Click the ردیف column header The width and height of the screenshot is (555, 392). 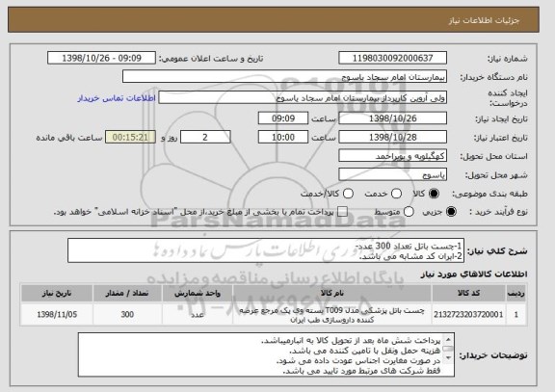pos(516,293)
